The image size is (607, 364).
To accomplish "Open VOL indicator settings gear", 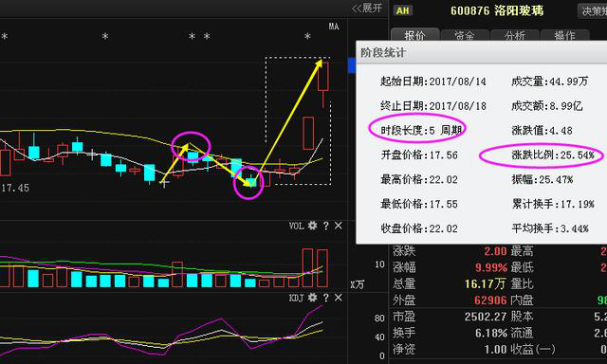I will pos(312,226).
